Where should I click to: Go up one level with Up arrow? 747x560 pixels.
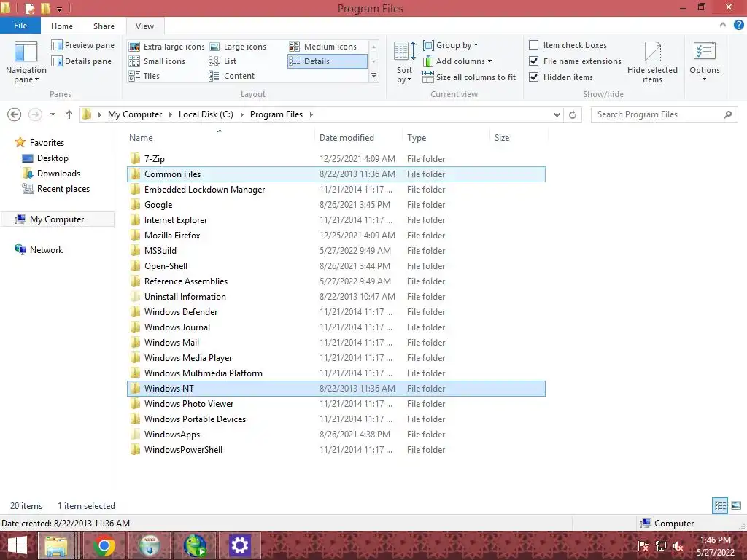(69, 114)
